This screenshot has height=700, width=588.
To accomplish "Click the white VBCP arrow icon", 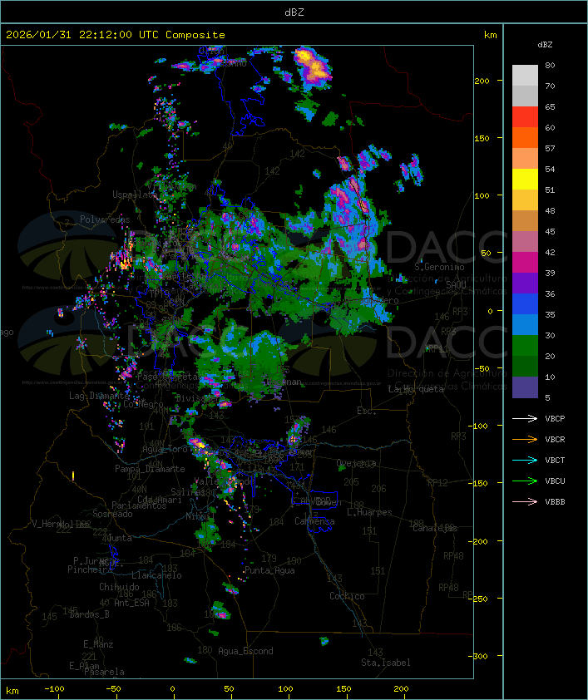I will [x=525, y=419].
